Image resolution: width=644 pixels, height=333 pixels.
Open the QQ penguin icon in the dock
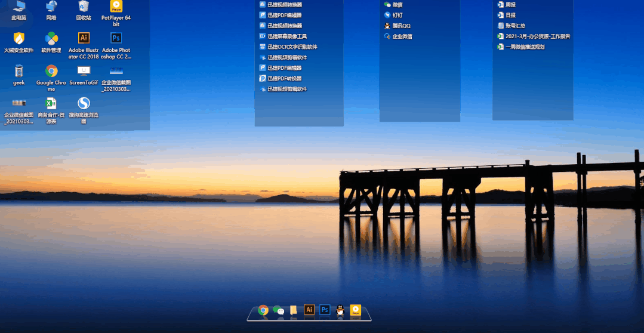click(x=340, y=310)
